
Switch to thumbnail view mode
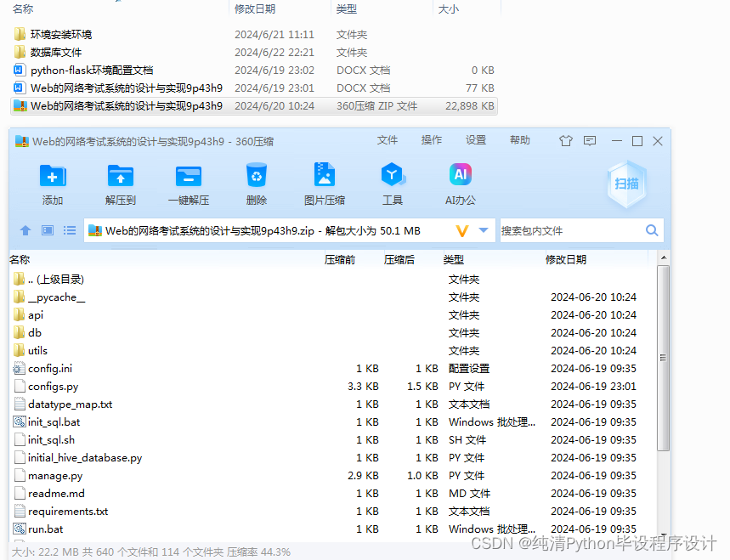pyautogui.click(x=48, y=230)
